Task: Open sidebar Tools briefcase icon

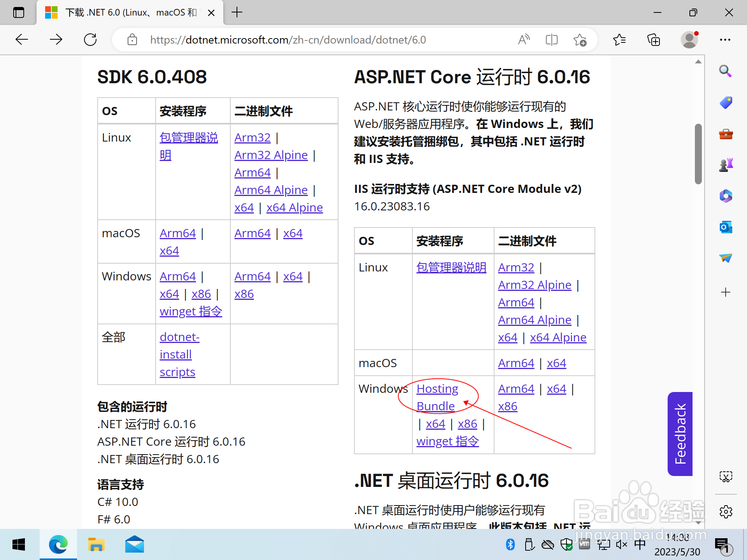Action: [726, 134]
